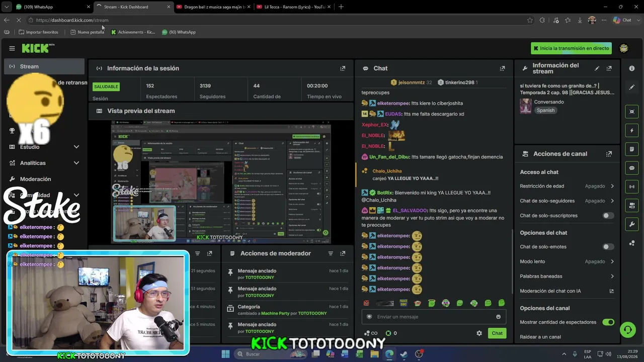Pop out the Acciones de moderador panel
The height and width of the screenshot is (362, 644).
343,253
